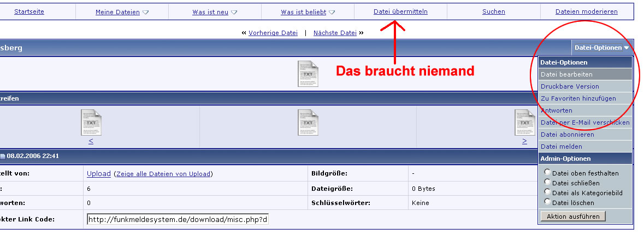Click the middle filmstrip TXT file icon
The width and height of the screenshot is (644, 234).
(x=308, y=122)
